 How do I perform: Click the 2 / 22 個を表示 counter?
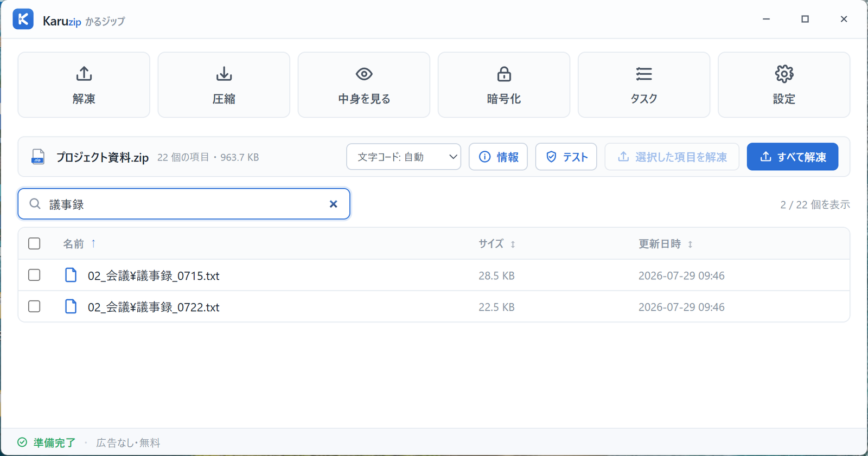click(x=815, y=204)
